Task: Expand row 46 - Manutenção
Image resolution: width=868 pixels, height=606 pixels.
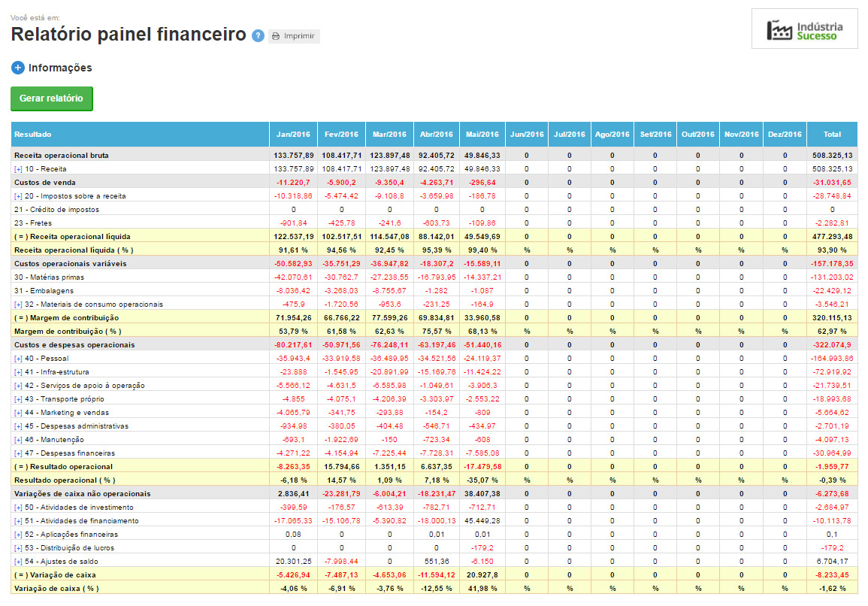Action: [18, 440]
